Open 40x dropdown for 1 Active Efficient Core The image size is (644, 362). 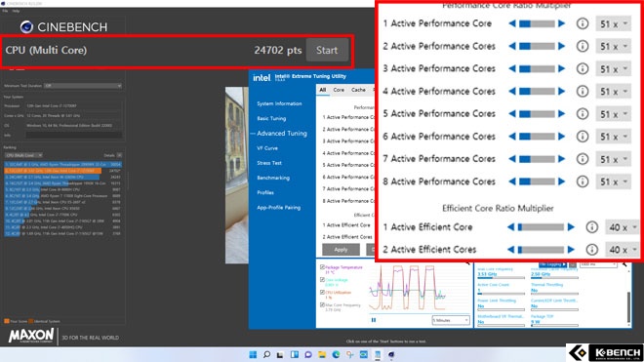point(623,226)
